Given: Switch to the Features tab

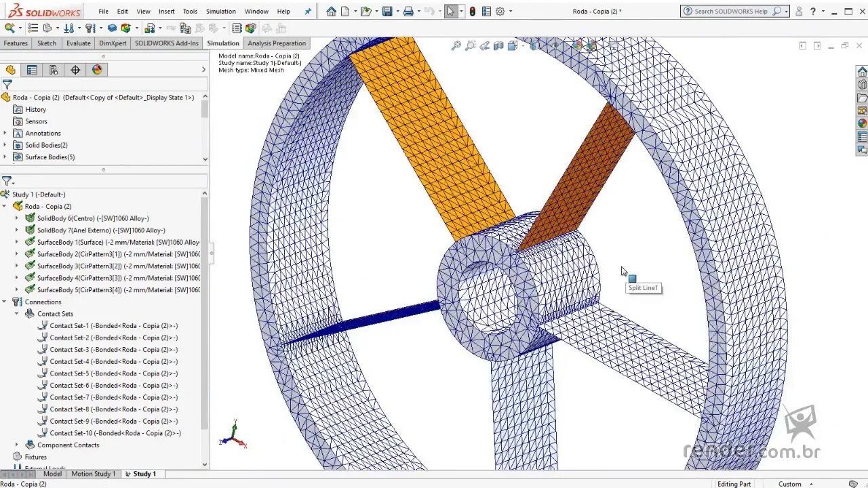Looking at the screenshot, I should [x=16, y=43].
